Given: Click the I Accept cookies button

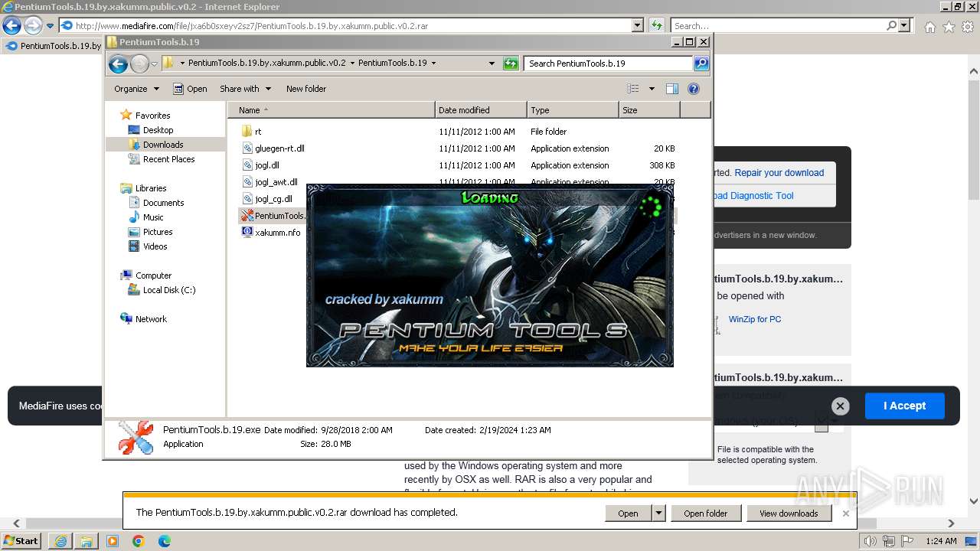Looking at the screenshot, I should tap(904, 406).
